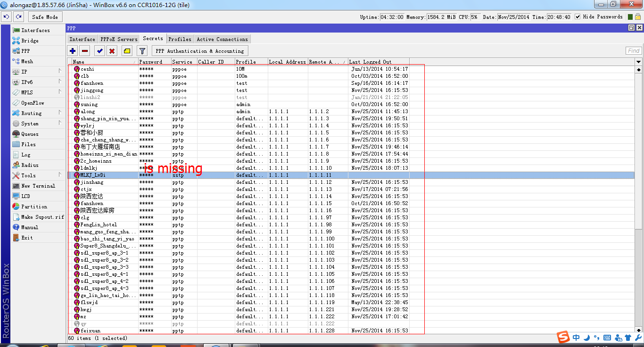This screenshot has width=644, height=347.
Task: Select the FengLin_hotel secret row
Action: pyautogui.click(x=351, y=224)
